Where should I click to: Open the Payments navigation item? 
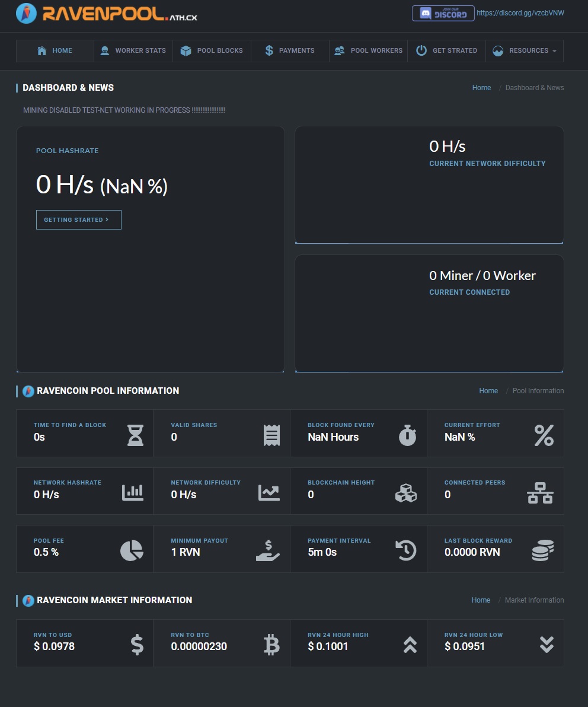coord(290,51)
